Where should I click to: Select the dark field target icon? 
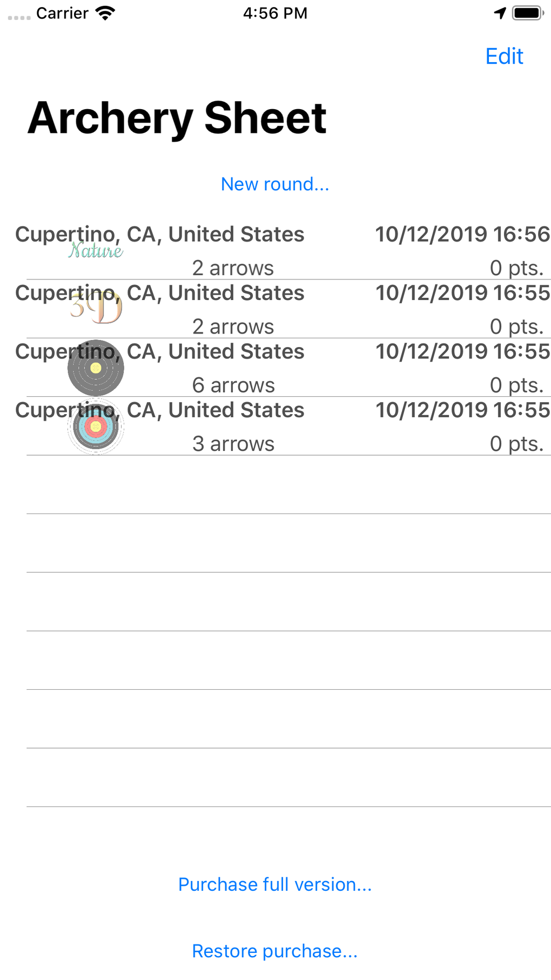[96, 368]
